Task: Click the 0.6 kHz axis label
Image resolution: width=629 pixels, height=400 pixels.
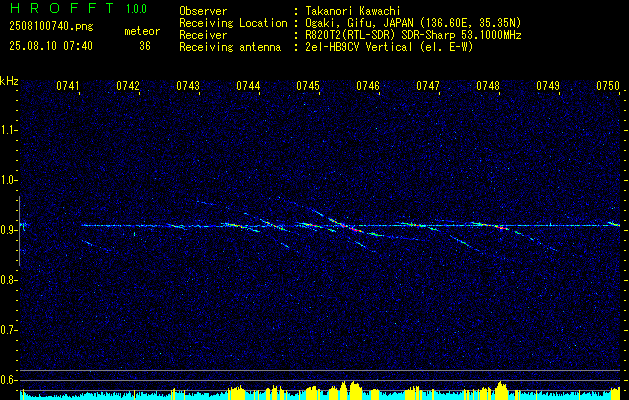Action: point(9,380)
